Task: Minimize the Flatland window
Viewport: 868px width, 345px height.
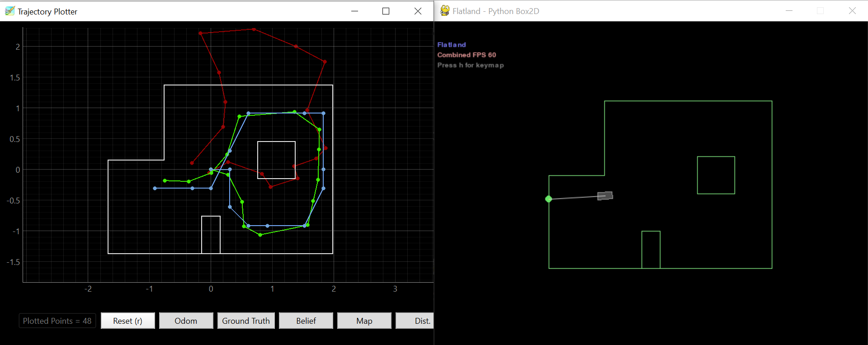Action: 789,11
